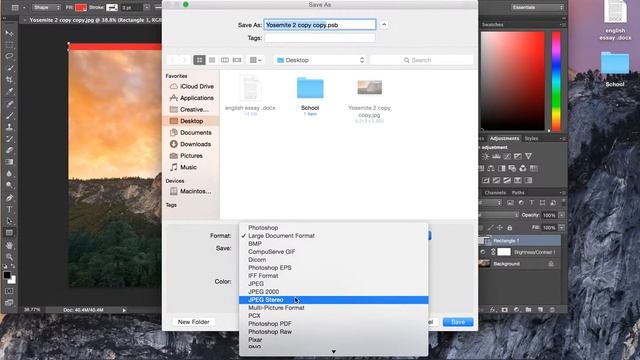Toggle Quick Mask mode in toolbar
The width and height of the screenshot is (640, 360).
(x=9, y=291)
